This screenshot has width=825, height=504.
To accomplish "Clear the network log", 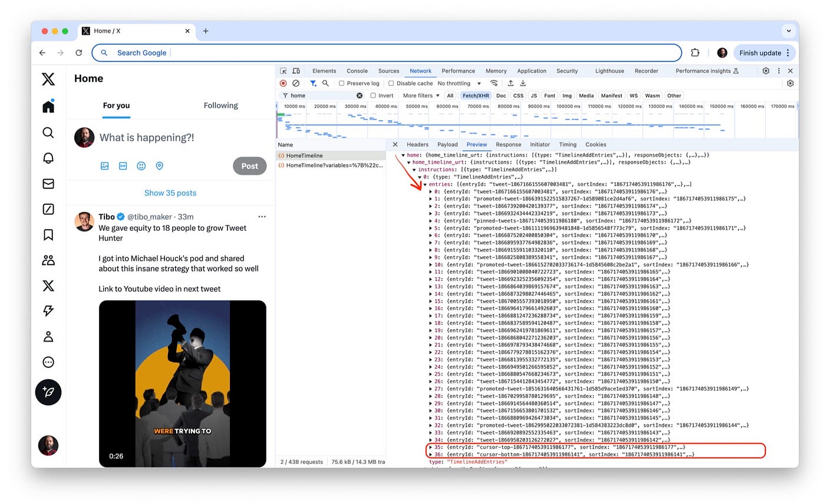I will pyautogui.click(x=296, y=83).
